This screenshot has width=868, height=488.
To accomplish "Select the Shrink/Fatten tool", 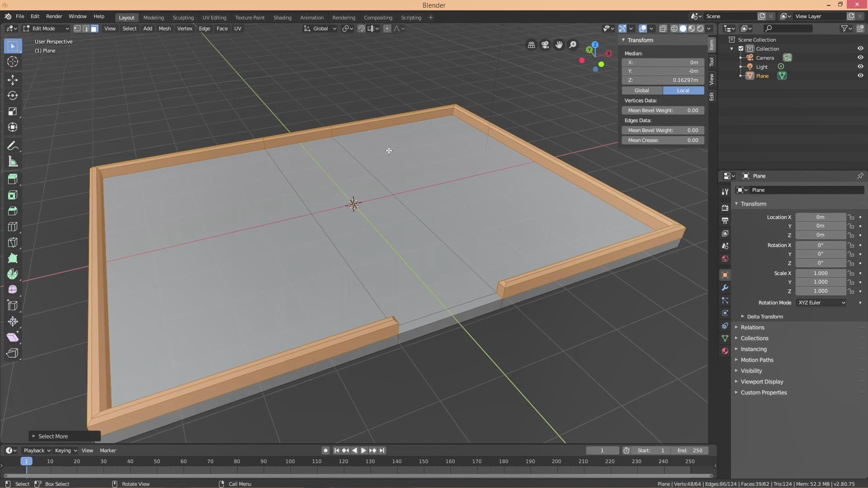I will (x=13, y=322).
